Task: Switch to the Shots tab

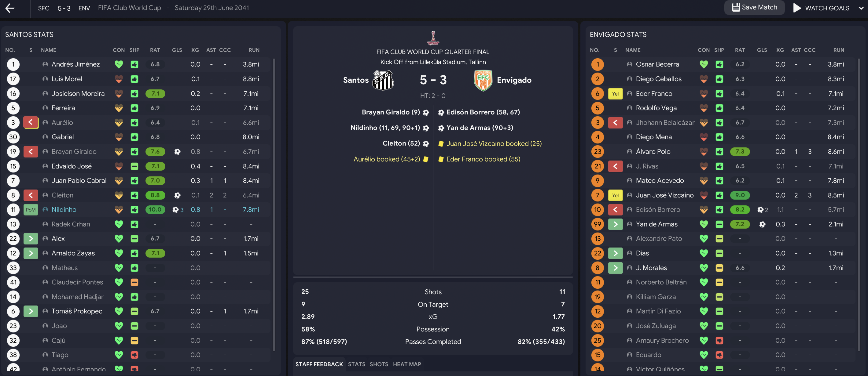Action: 379,364
